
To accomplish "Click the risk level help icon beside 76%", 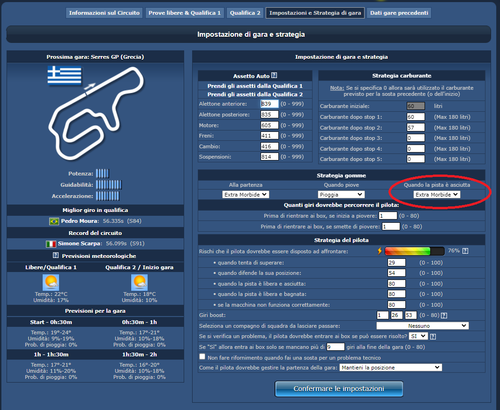I will pos(465,251).
